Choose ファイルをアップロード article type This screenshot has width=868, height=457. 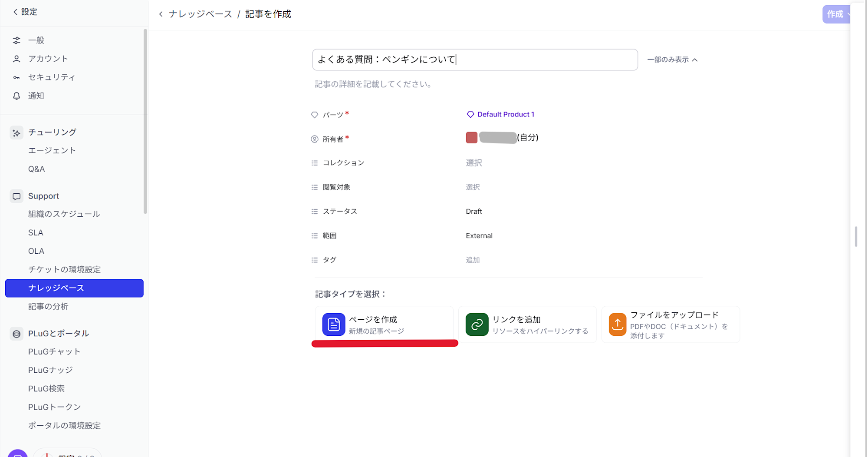click(671, 325)
